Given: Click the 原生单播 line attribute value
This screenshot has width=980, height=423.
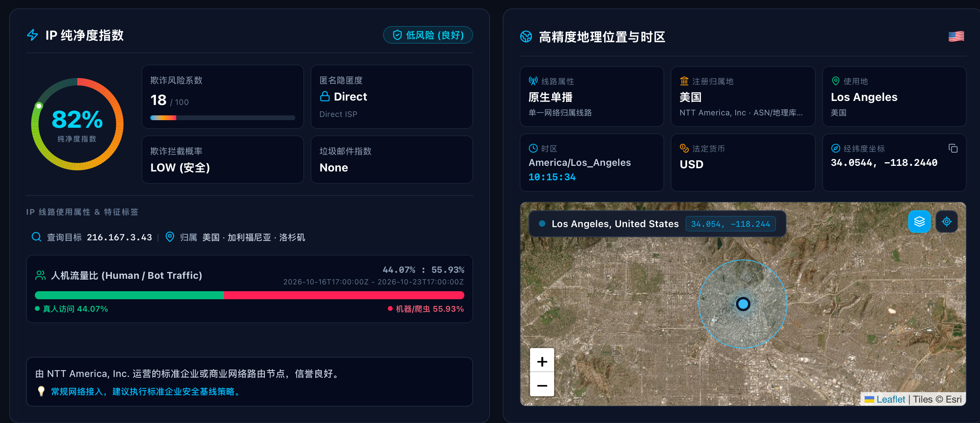Looking at the screenshot, I should point(550,97).
